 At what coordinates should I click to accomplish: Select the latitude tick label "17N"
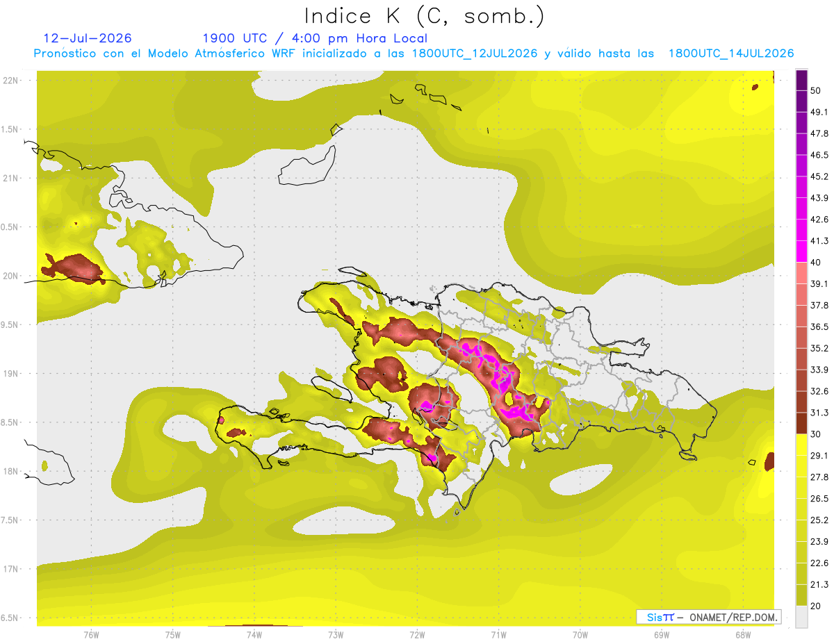click(11, 569)
